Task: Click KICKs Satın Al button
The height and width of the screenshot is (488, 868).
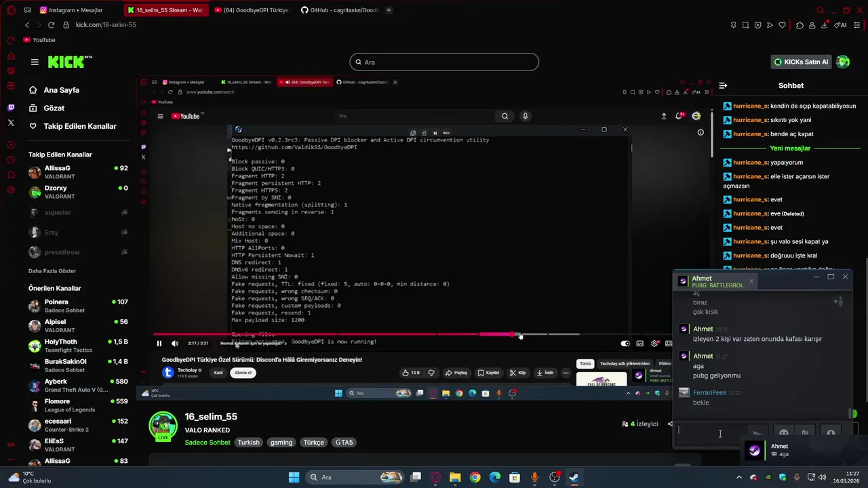Action: click(x=802, y=62)
